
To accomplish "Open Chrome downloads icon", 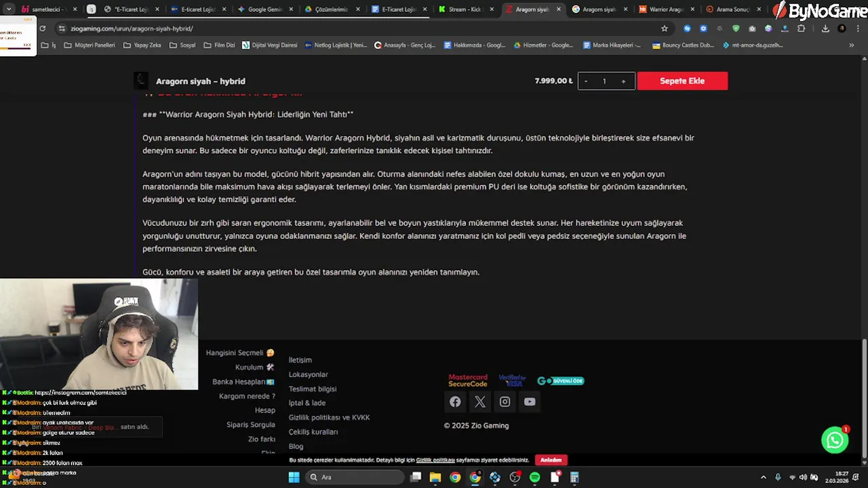I will point(825,28).
